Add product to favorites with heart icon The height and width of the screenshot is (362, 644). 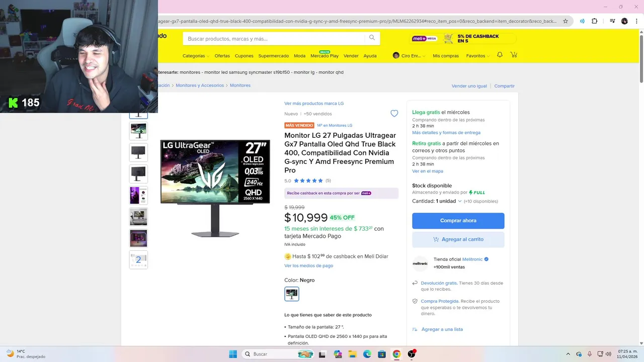[394, 114]
